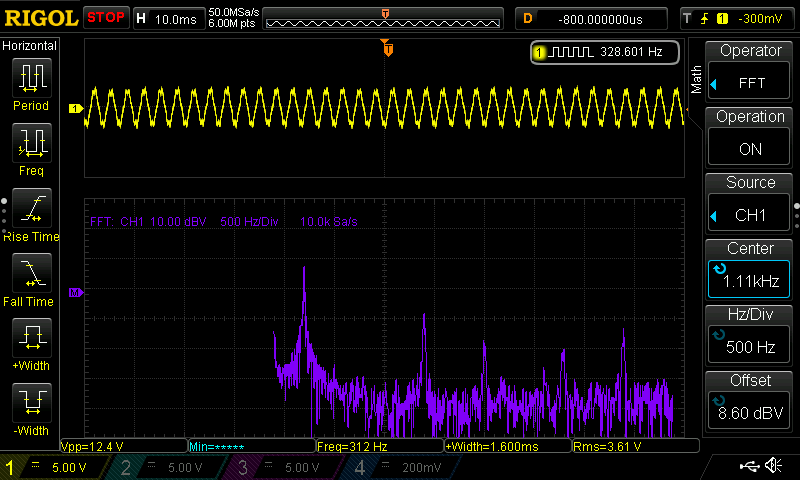Choose the Fall Time measurement icon
Image resolution: width=800 pixels, height=480 pixels.
click(x=31, y=277)
